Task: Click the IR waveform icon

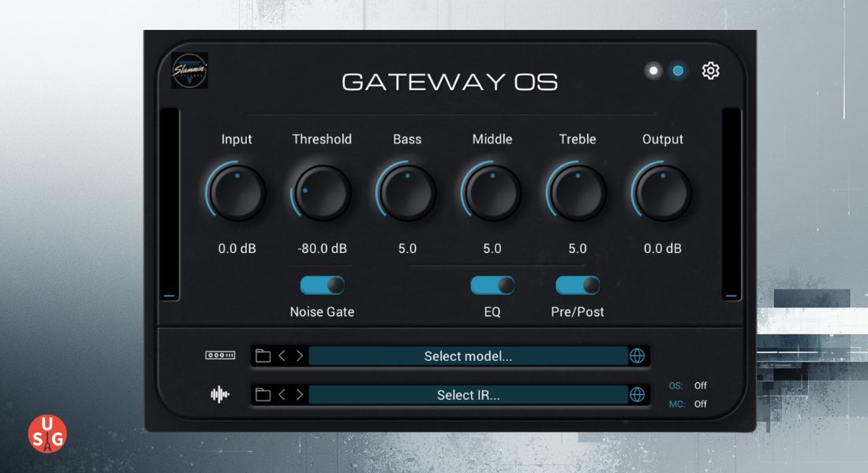Action: click(220, 394)
